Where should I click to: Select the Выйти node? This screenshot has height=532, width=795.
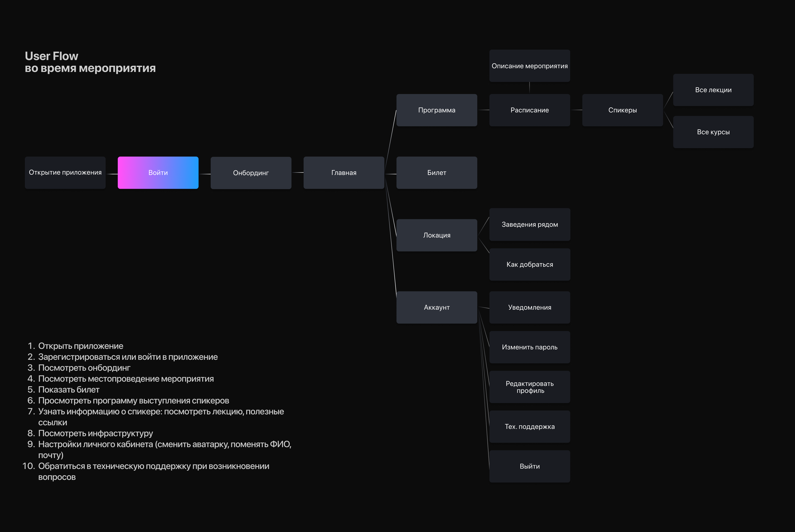529,466
